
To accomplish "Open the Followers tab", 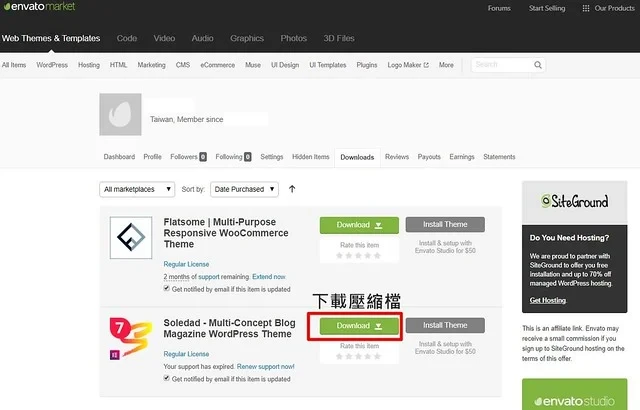I will click(x=188, y=157).
